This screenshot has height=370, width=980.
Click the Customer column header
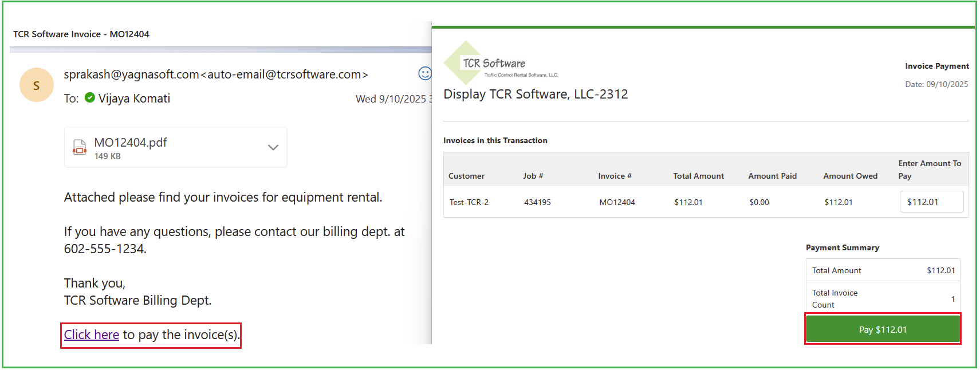pyautogui.click(x=466, y=176)
